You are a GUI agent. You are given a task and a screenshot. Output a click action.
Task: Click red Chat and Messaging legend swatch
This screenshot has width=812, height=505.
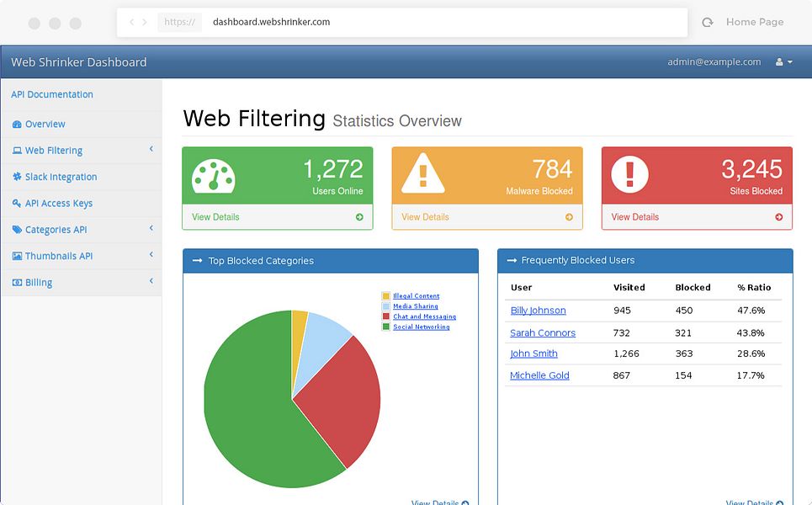(x=385, y=316)
